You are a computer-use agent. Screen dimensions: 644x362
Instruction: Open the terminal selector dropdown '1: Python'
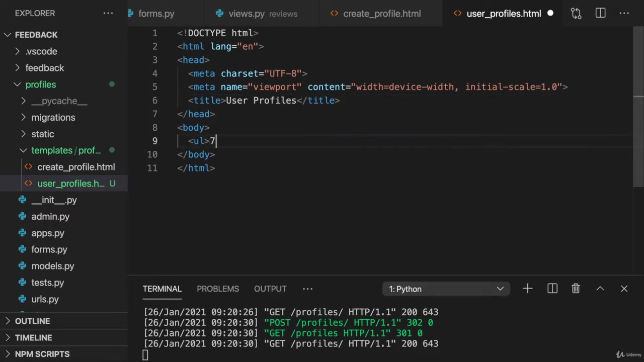[446, 289]
